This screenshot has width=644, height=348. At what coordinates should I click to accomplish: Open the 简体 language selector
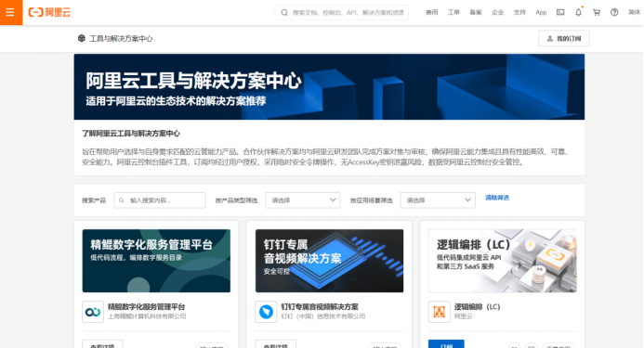pos(635,12)
